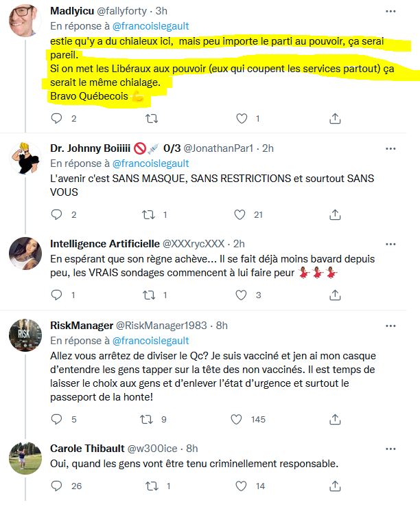Image resolution: width=420 pixels, height=507 pixels.
Task: Open more options on RiskManager's tweet
Action: pos(390,325)
